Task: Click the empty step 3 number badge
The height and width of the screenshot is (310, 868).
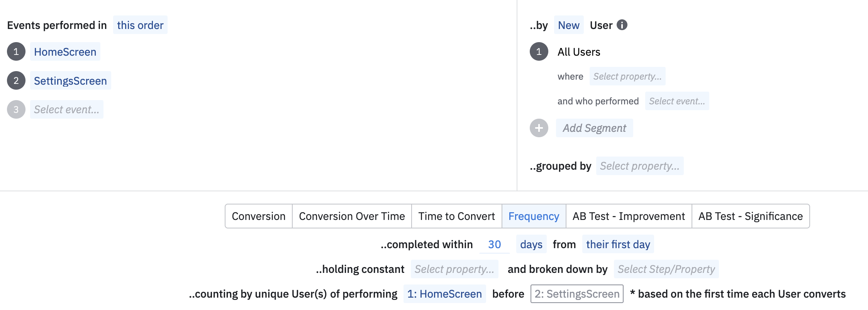Action: point(16,109)
